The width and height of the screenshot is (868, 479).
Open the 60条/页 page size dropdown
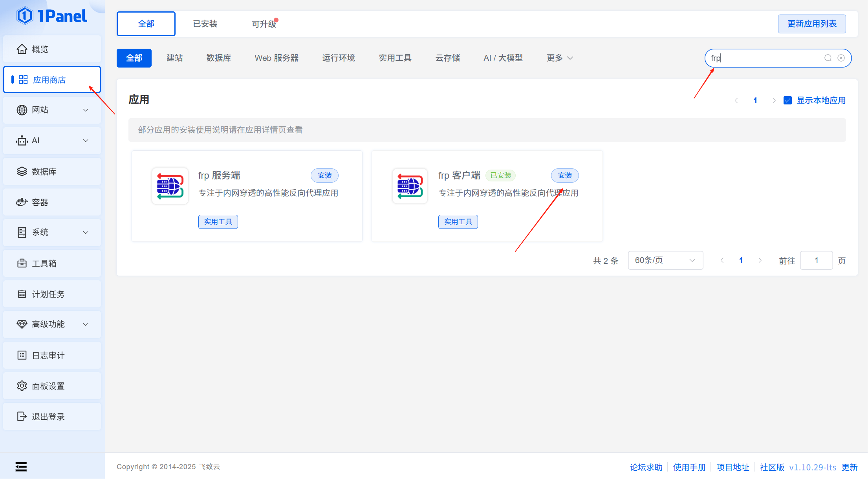coord(665,260)
